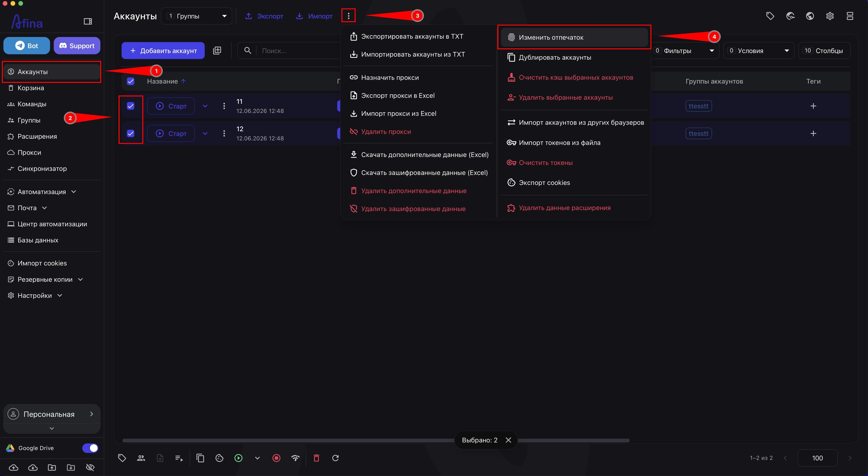The width and height of the screenshot is (868, 476).
Task: Click the cloud upload icon in sidebar footer
Action: click(x=14, y=467)
